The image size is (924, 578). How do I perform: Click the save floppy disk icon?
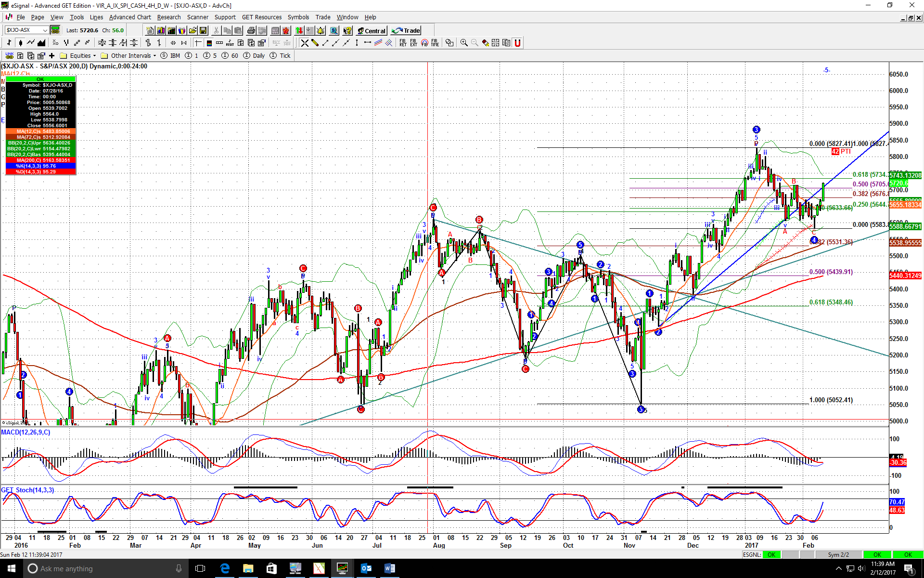(x=203, y=30)
